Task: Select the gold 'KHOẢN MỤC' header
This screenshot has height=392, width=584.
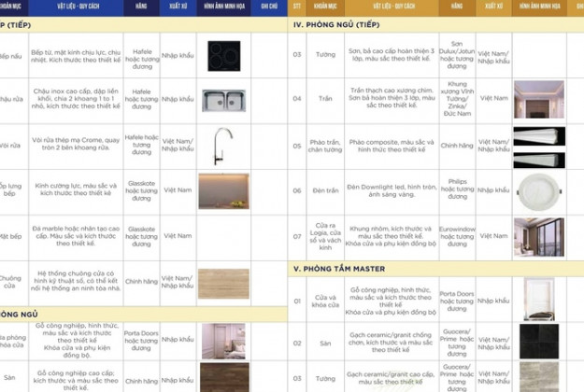Action: [325, 7]
